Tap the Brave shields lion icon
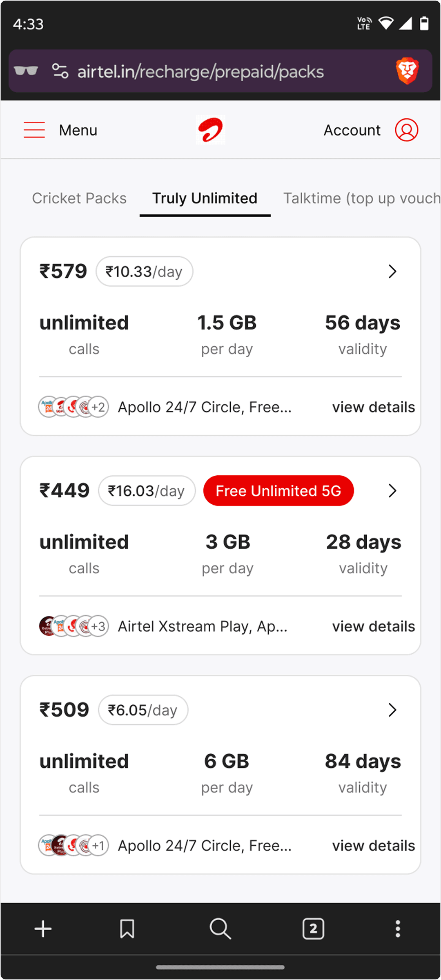The height and width of the screenshot is (980, 441). click(407, 71)
